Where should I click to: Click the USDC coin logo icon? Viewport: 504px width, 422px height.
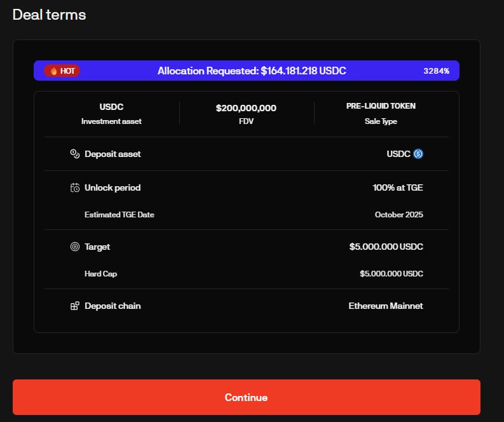(418, 154)
